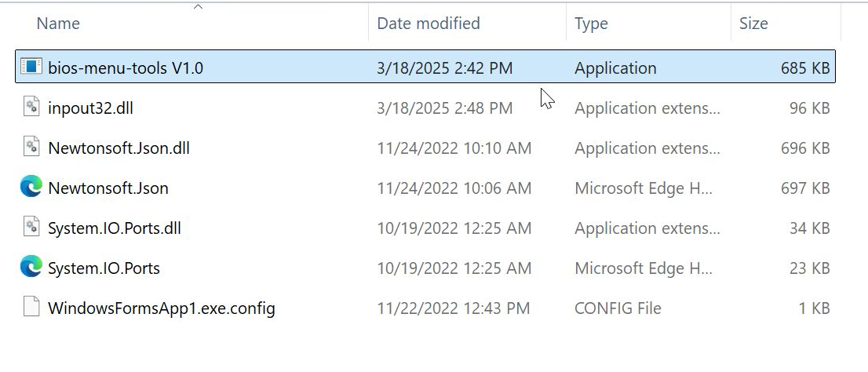The image size is (868, 372).
Task: Sort files by Date modified column
Action: [429, 24]
